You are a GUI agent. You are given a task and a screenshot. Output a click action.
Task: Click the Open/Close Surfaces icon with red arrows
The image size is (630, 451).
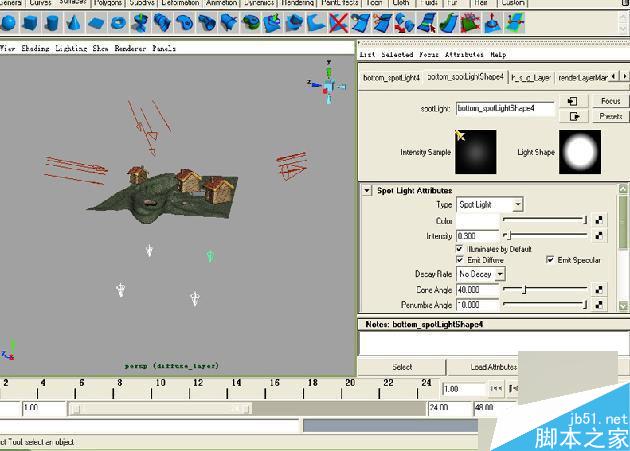click(404, 23)
